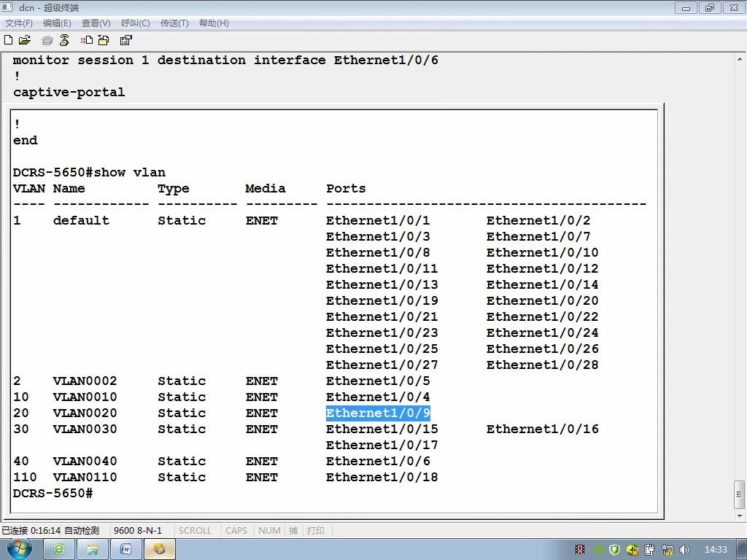
Task: Open the 呼叫(C) menu
Action: (x=135, y=23)
